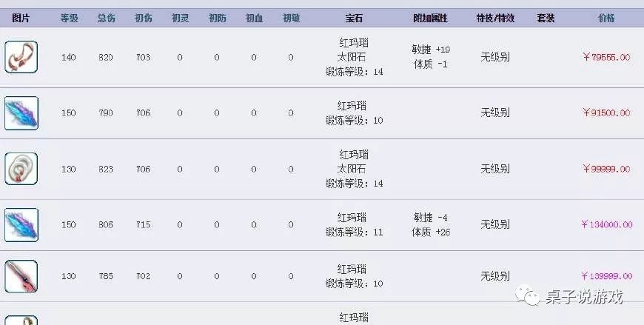
Task: Sort by the 等级 column header
Action: pos(69,18)
